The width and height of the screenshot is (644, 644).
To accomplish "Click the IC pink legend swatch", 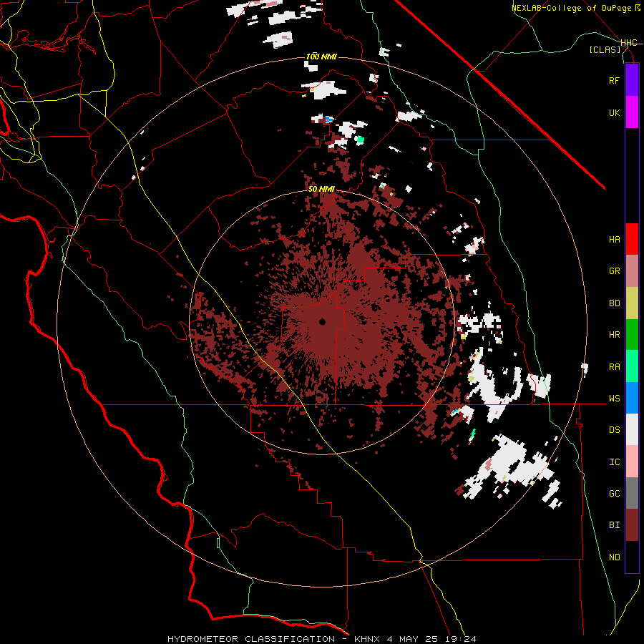I will tap(632, 462).
